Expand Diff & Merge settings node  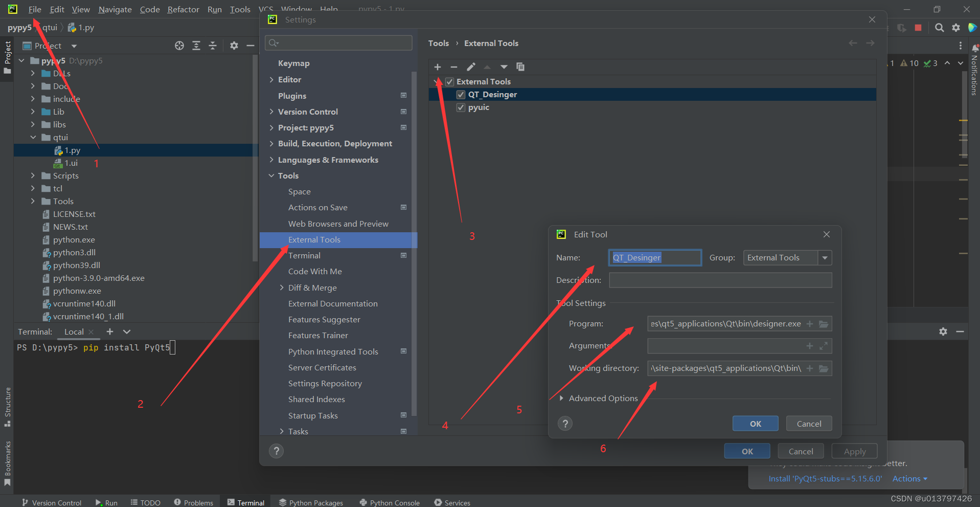click(282, 288)
